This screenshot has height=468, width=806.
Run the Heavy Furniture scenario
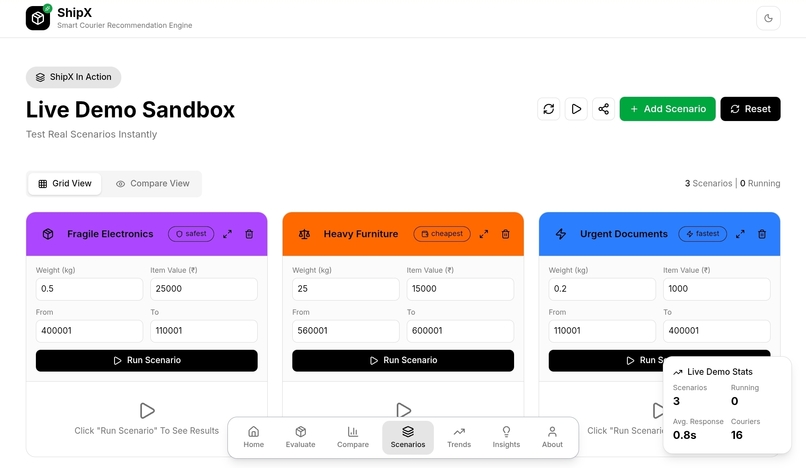403,361
